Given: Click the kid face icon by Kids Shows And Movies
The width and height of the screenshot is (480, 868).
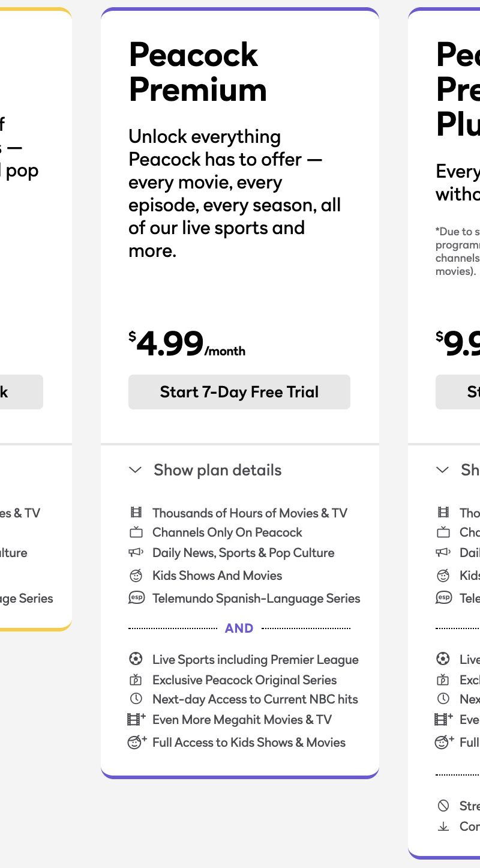Looking at the screenshot, I should point(136,576).
